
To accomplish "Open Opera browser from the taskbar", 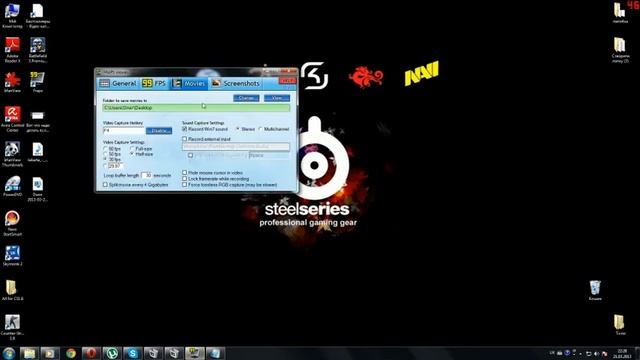I will point(91,353).
